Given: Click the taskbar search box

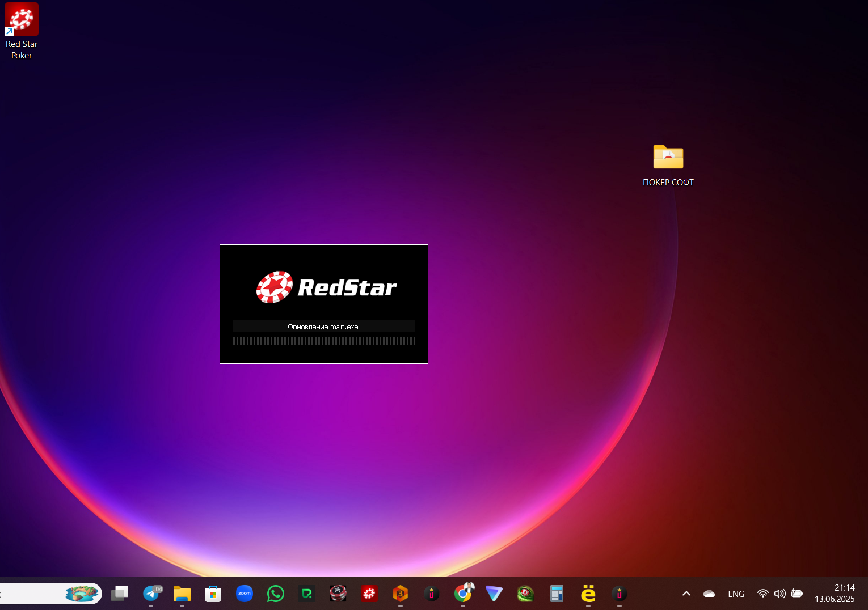Looking at the screenshot, I should [50, 594].
